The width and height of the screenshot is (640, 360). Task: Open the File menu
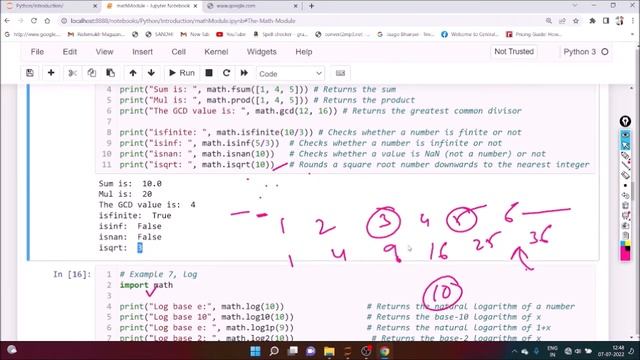(37, 52)
